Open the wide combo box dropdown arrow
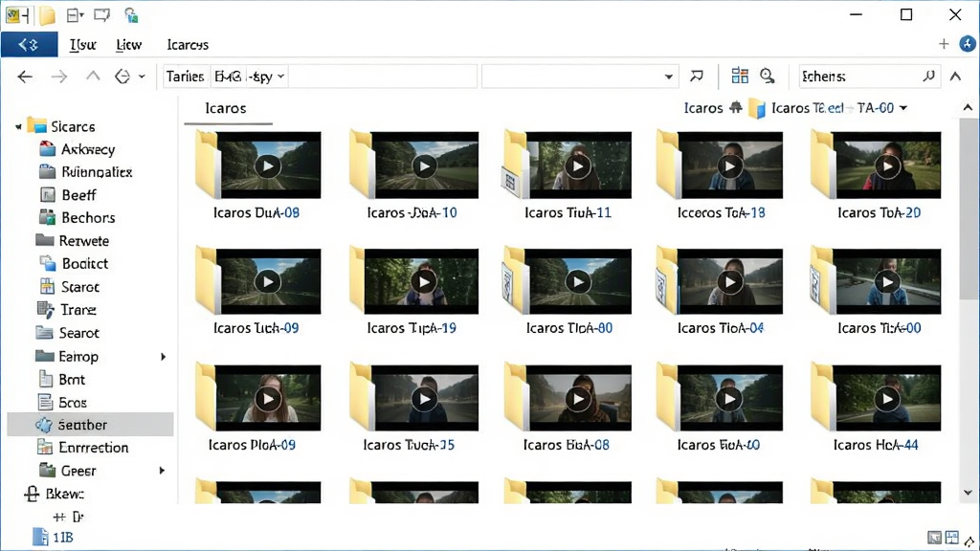 click(669, 77)
